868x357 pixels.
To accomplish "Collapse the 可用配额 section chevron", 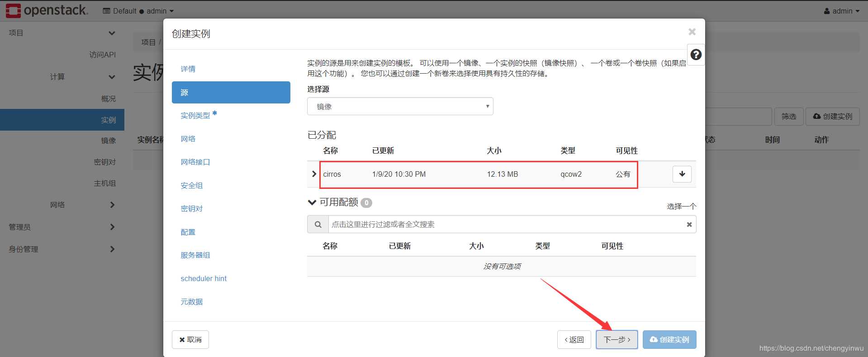I will 312,202.
